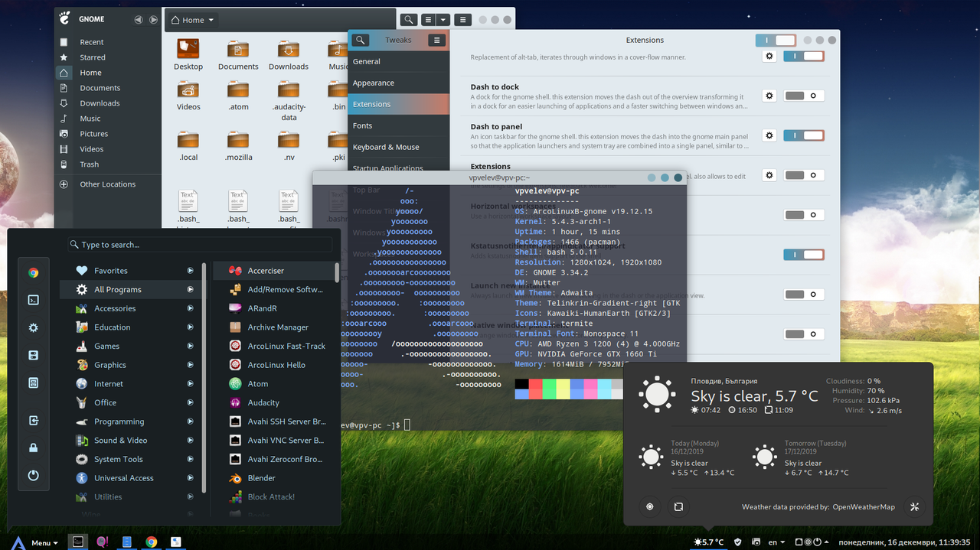Open the OpenWeatherMap provider link
Viewport: 980px width, 550px height.
click(864, 506)
